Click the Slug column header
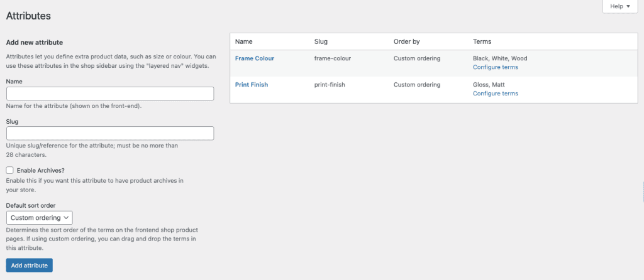Viewport: 644px width, 280px height. point(321,41)
